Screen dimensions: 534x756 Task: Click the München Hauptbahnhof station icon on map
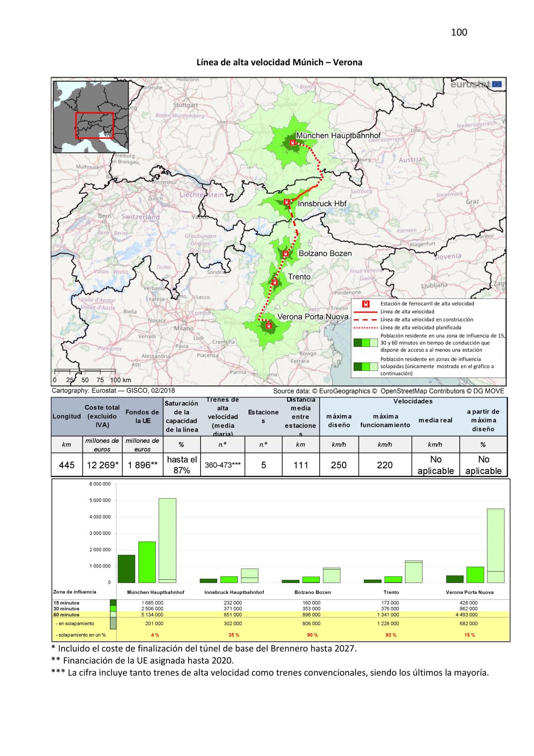click(x=292, y=142)
